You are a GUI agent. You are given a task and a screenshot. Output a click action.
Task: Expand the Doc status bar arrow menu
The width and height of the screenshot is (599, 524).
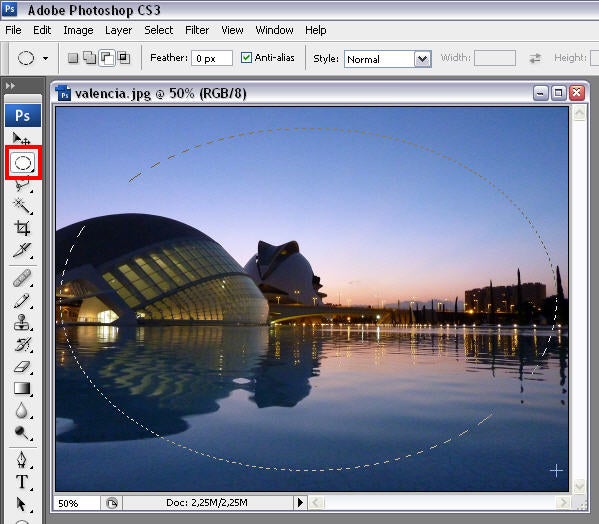[300, 503]
